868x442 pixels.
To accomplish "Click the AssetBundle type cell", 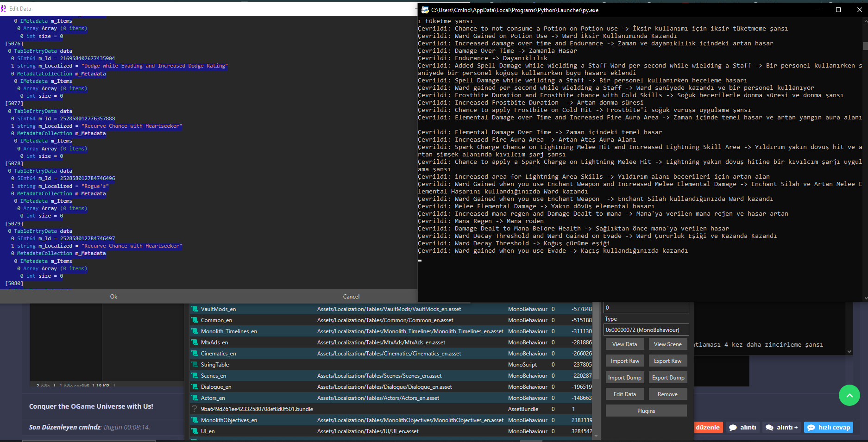I will [x=523, y=409].
